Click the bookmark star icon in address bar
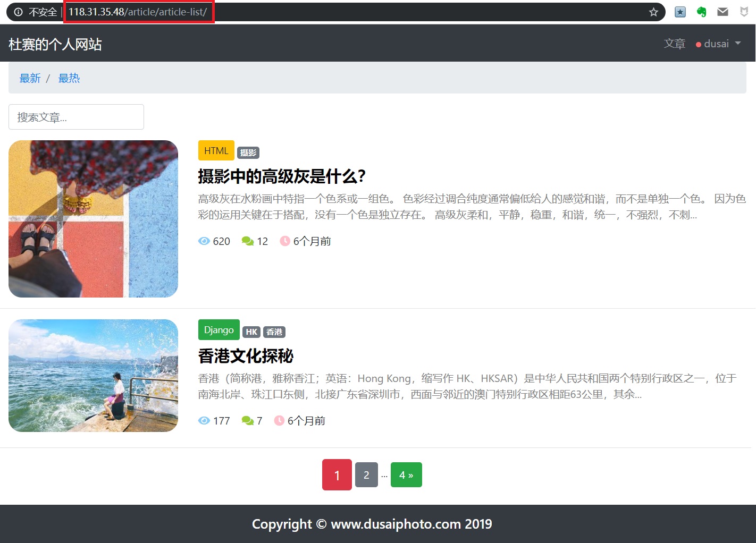 click(653, 12)
